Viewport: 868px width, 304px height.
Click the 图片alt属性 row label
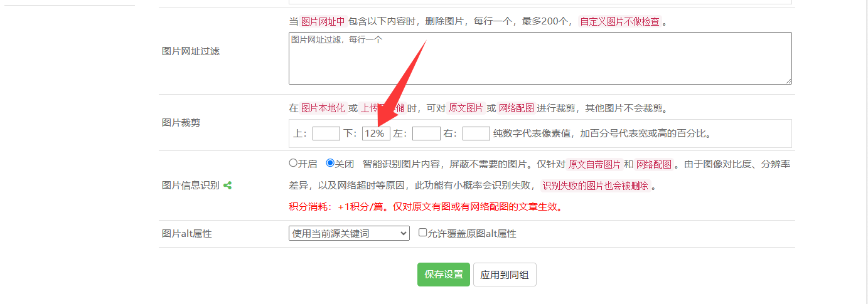187,234
